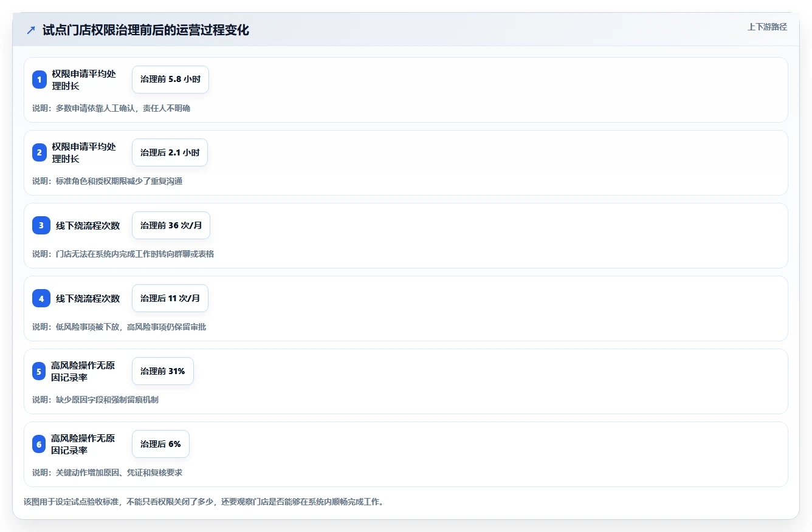Select step badge number 3

pyautogui.click(x=41, y=225)
